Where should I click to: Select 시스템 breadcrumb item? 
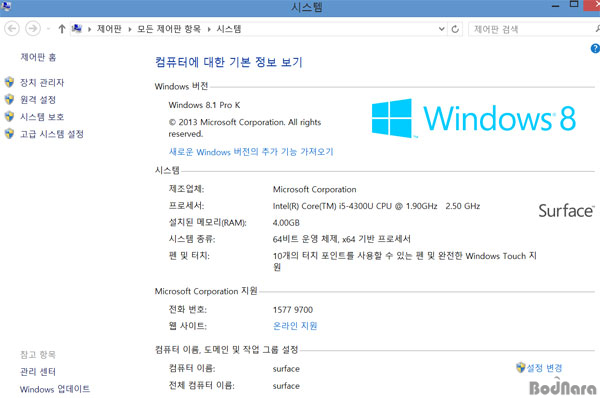[x=229, y=29]
